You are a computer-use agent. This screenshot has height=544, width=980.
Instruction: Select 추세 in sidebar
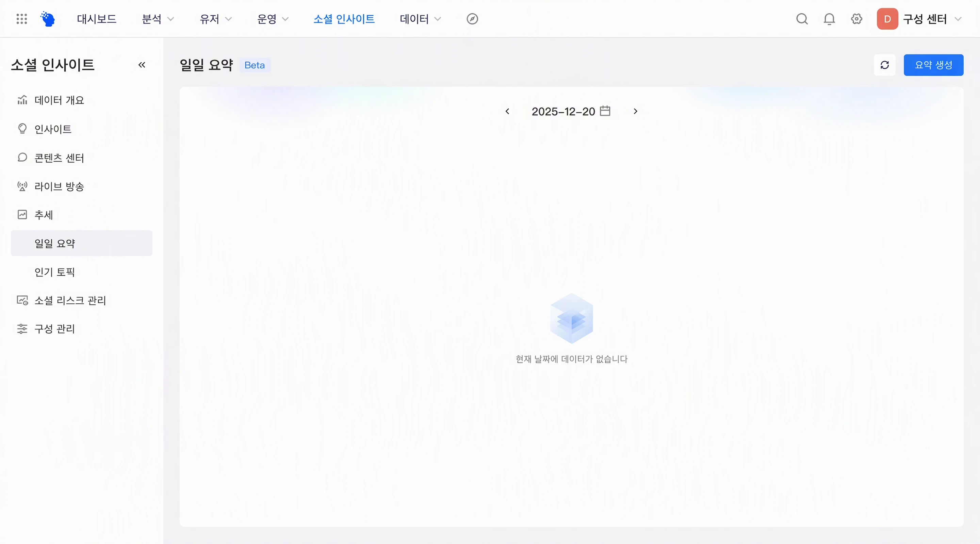pyautogui.click(x=81, y=214)
